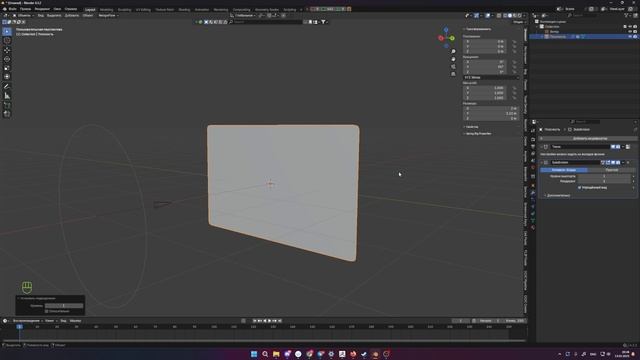640x360 pixels.
Task: Select the Add Cube tool
Action: coord(7,105)
